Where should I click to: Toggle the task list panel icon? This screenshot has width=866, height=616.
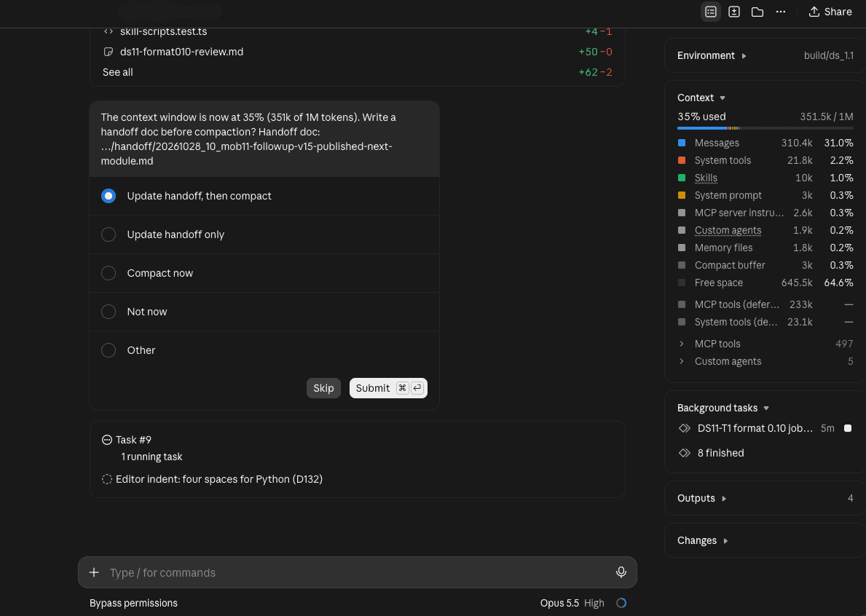pyautogui.click(x=711, y=12)
